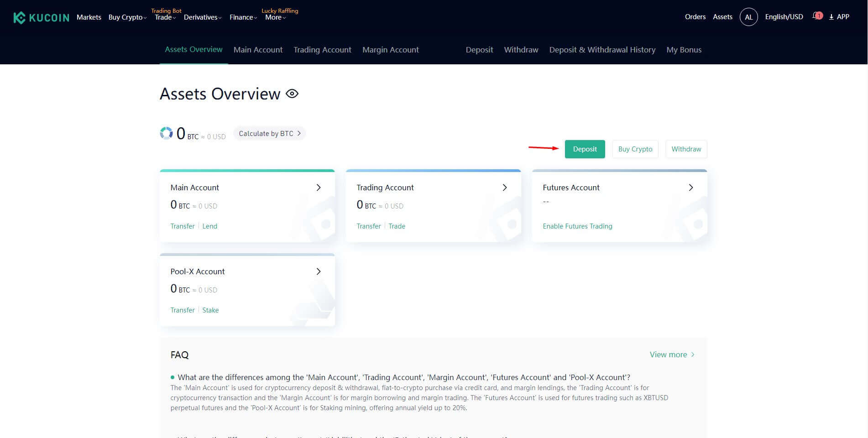868x438 pixels.
Task: Toggle balance visibility eye icon
Action: tap(292, 94)
